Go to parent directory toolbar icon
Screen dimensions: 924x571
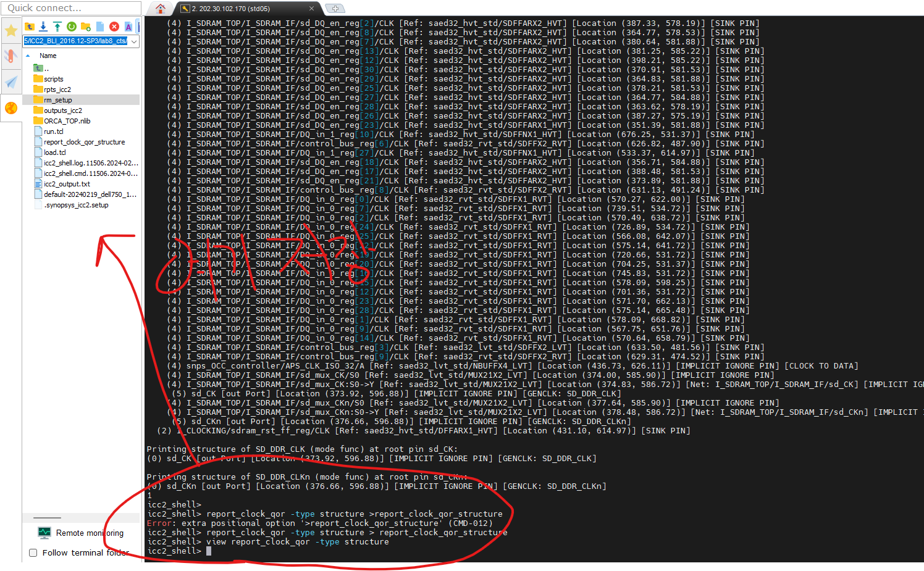click(x=30, y=27)
